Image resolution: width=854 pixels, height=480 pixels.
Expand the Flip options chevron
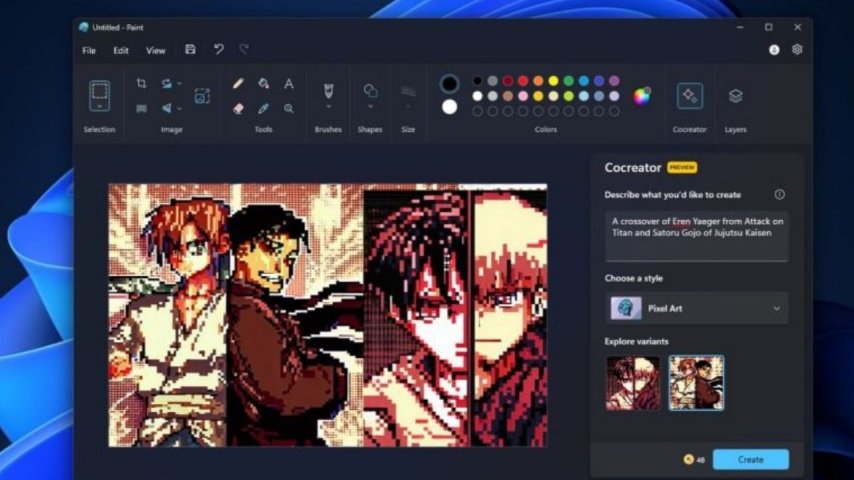pyautogui.click(x=179, y=108)
